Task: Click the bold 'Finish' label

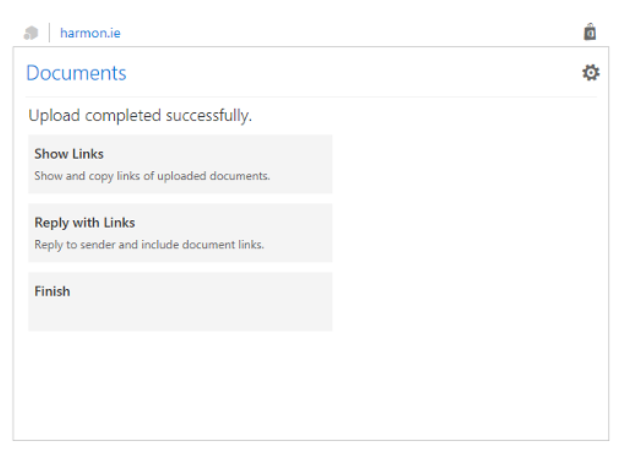Action: coord(52,292)
